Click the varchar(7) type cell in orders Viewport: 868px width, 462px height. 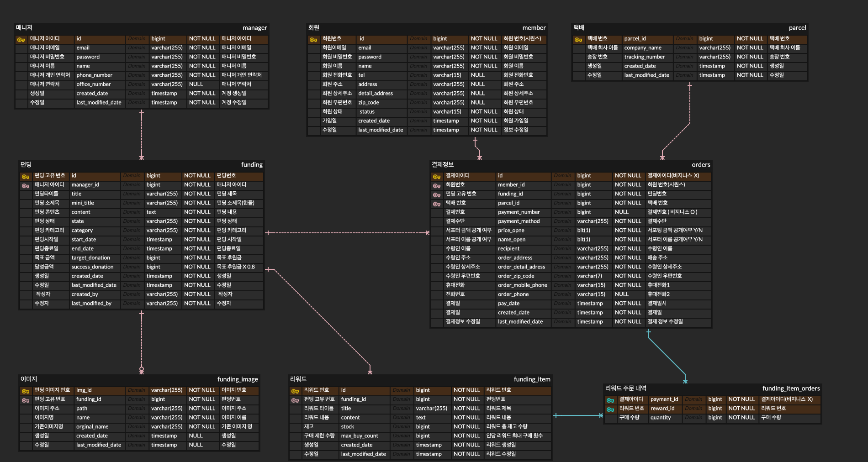click(589, 276)
